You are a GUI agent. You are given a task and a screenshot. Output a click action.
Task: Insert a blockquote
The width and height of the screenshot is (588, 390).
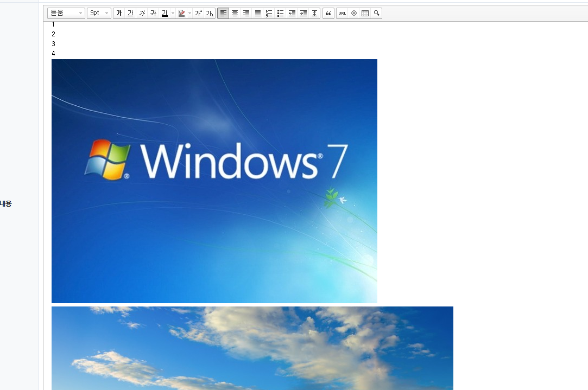click(x=328, y=13)
